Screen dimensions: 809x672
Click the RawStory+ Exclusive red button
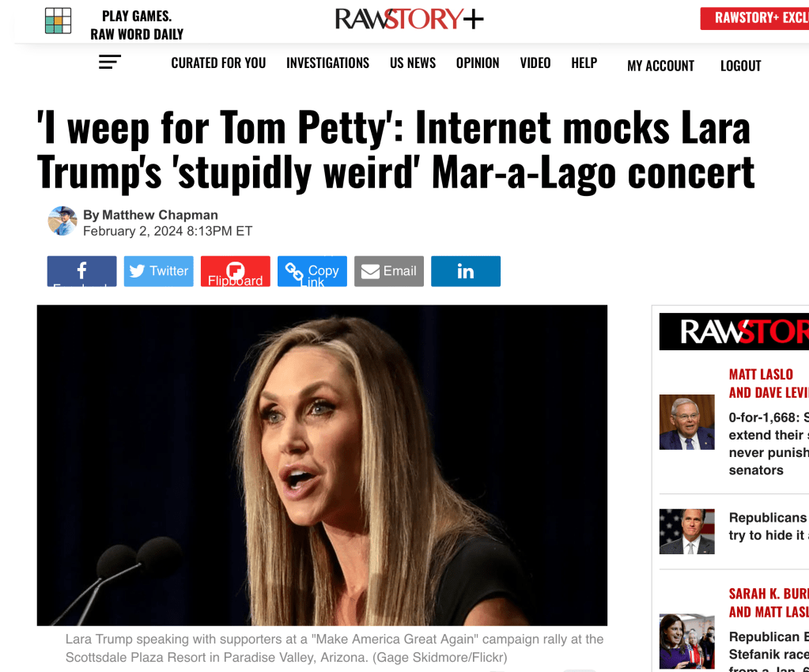click(754, 18)
